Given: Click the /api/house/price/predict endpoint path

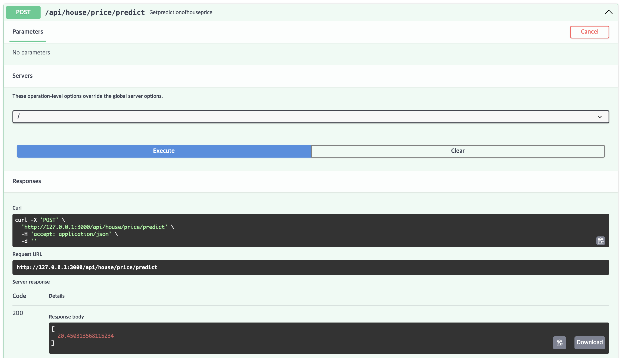Looking at the screenshot, I should pos(95,12).
